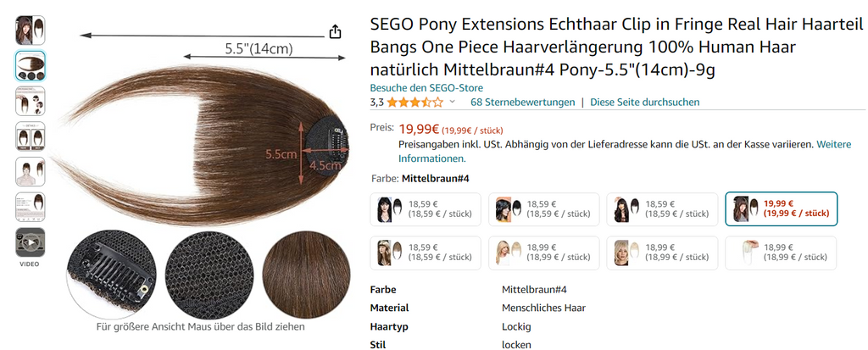Image resolution: width=868 pixels, height=350 pixels.
Task: Click 'Diese Seite durchsuchen' link
Action: pyautogui.click(x=644, y=103)
